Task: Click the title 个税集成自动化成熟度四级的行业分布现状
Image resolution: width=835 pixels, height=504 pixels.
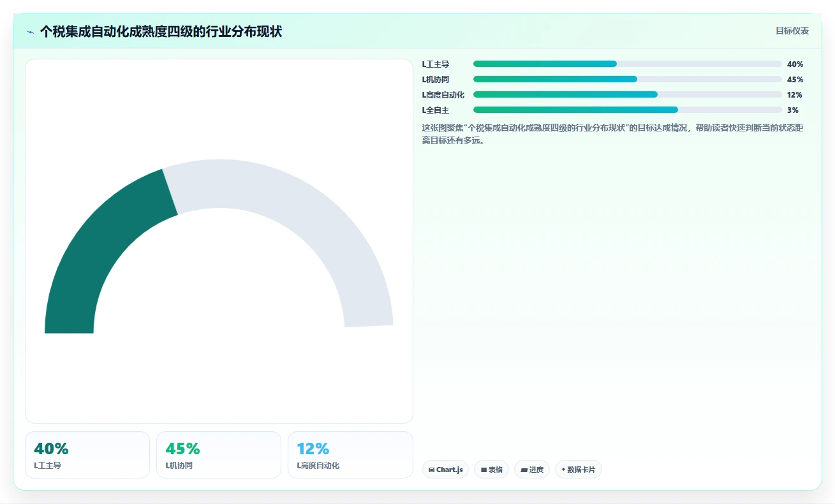Action: [x=161, y=31]
